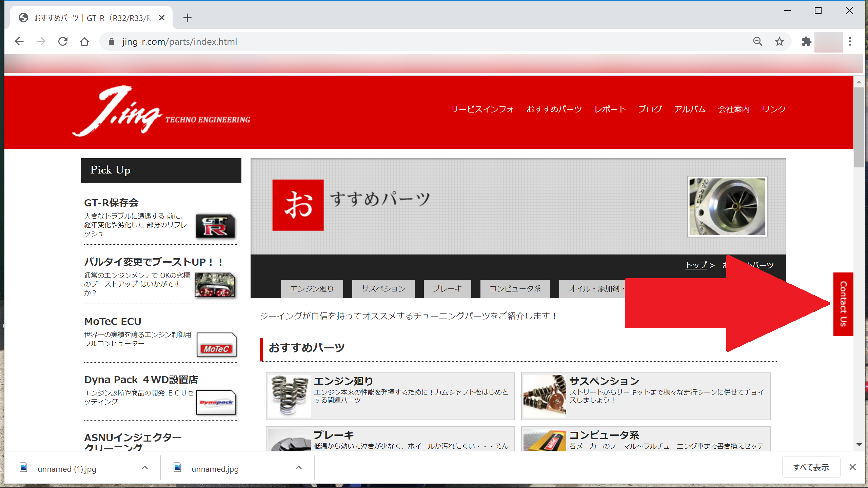868x488 pixels.
Task: Click the トップ breadcrumb link
Action: point(696,265)
